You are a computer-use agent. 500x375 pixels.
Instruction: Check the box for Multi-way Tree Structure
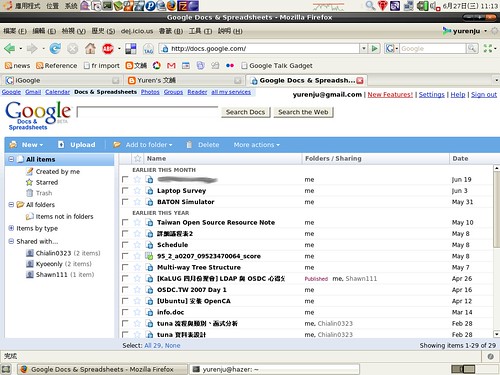(125, 267)
